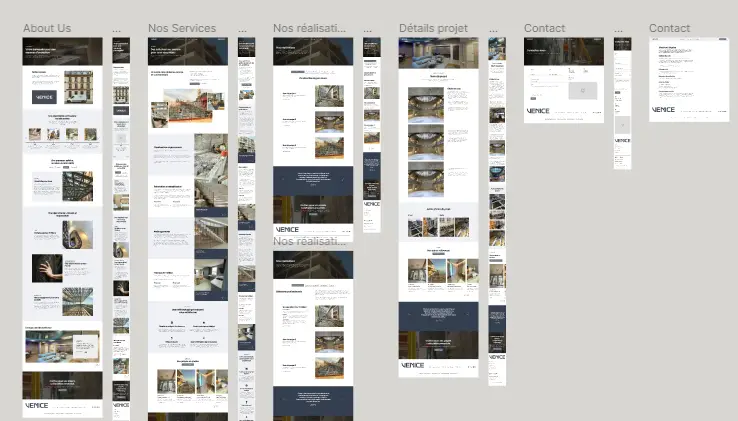This screenshot has width=738, height=421.
Task: Click the "..." label right of Nos Services
Action: click(242, 30)
